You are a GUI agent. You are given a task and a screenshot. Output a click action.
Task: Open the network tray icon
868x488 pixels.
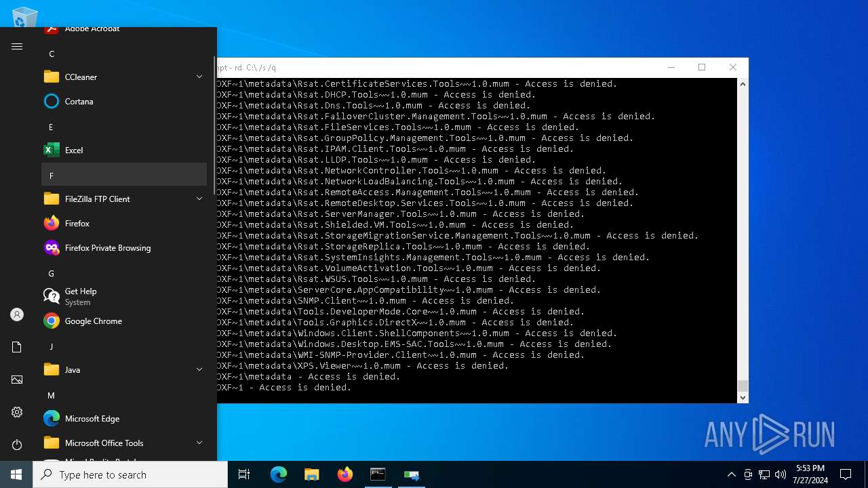[x=764, y=474]
